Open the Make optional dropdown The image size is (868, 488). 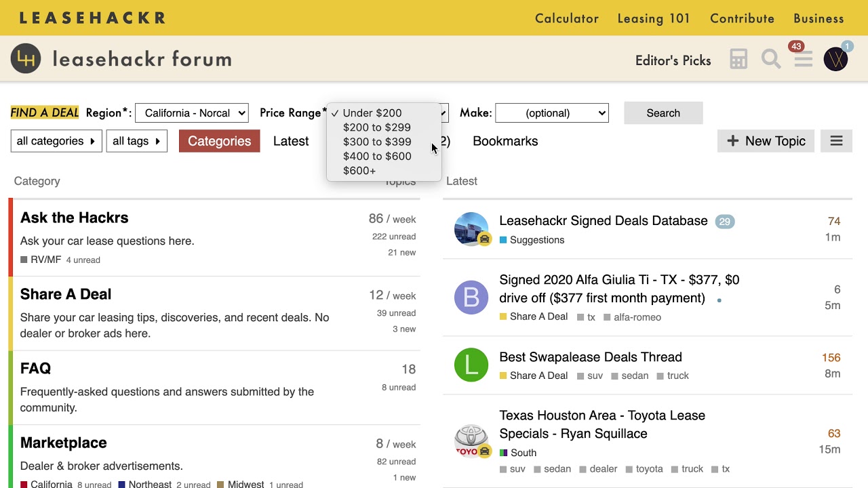tap(552, 113)
